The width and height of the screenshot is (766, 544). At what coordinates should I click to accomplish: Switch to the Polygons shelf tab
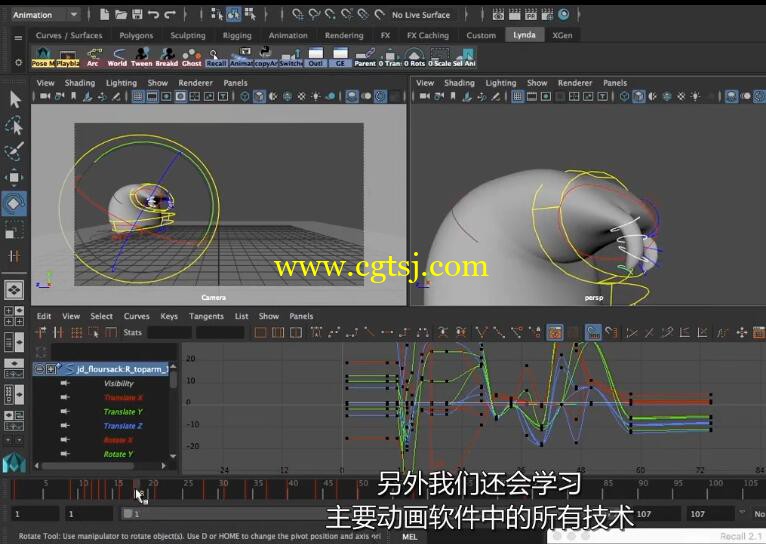(x=136, y=35)
